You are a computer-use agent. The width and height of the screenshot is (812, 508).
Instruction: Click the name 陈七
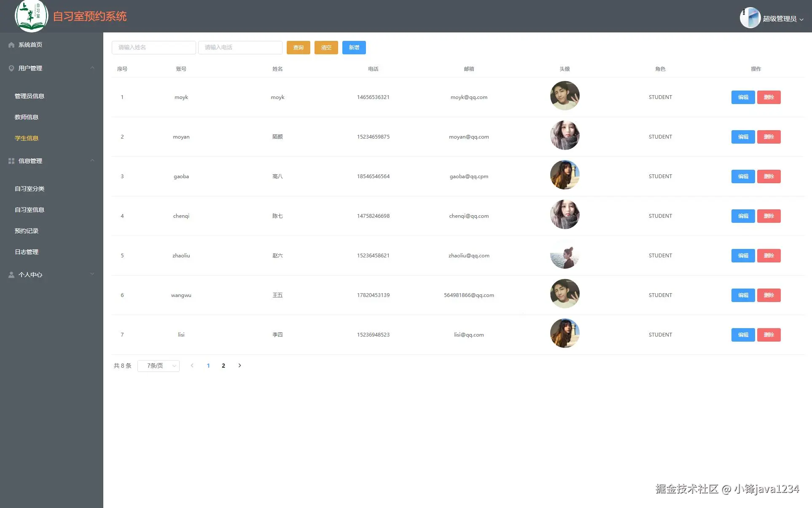click(x=277, y=216)
